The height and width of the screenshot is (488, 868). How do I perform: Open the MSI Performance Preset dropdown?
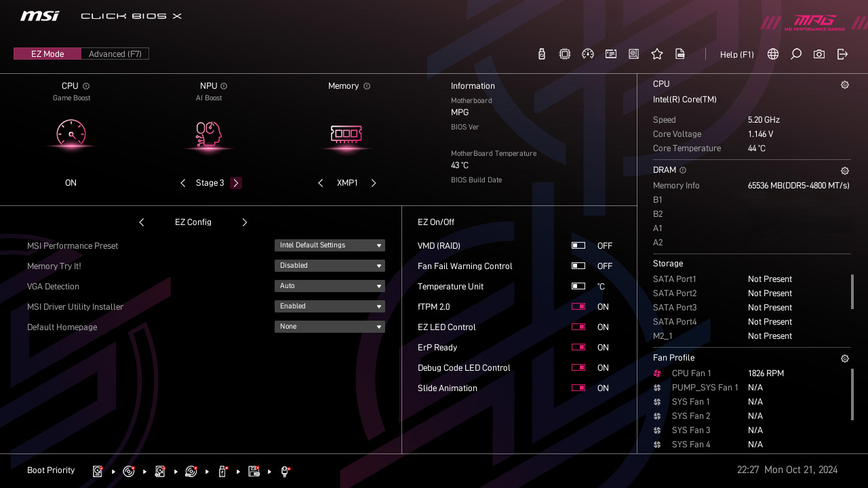tap(330, 245)
